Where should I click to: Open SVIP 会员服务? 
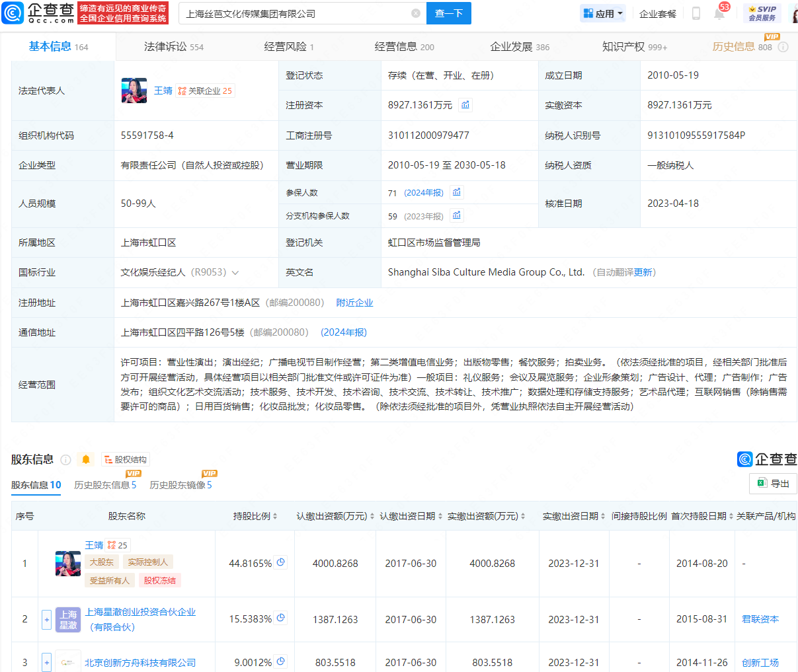coord(762,13)
